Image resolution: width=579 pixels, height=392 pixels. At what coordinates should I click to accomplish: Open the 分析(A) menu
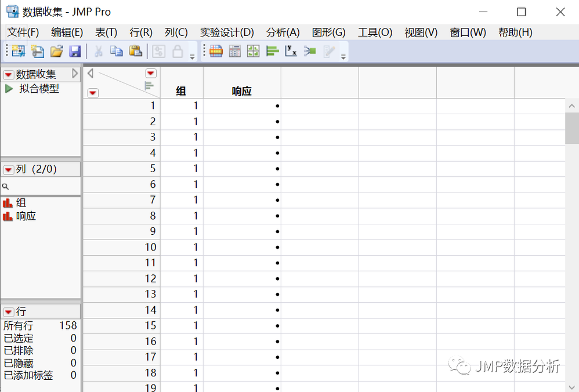(x=283, y=32)
